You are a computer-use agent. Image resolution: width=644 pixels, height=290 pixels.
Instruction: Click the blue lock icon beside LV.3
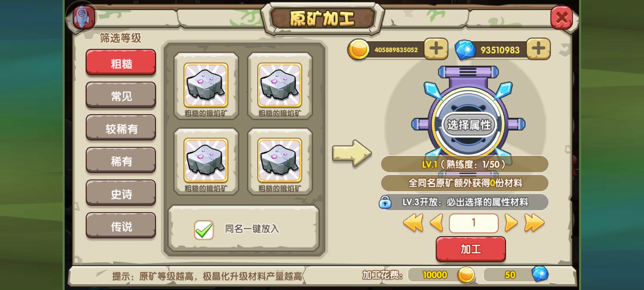pos(385,202)
